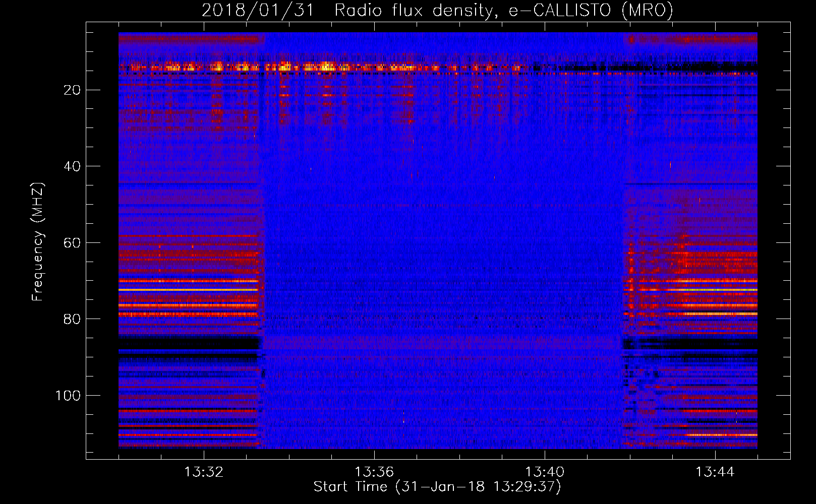The height and width of the screenshot is (504, 816).
Task: Click the 13:36 time tick label
Action: tap(374, 472)
